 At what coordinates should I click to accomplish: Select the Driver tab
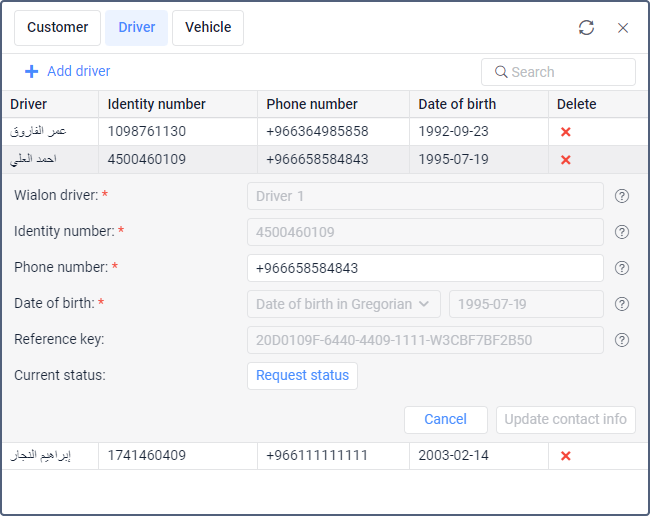point(137,28)
